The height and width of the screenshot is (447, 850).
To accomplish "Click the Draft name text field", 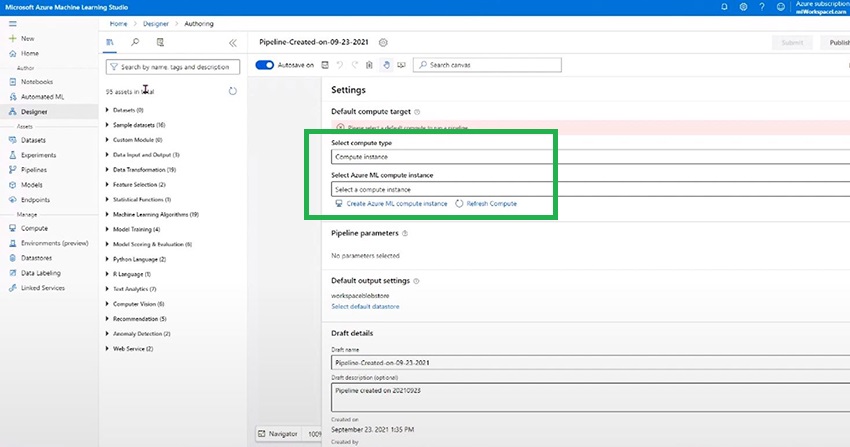I will 590,362.
